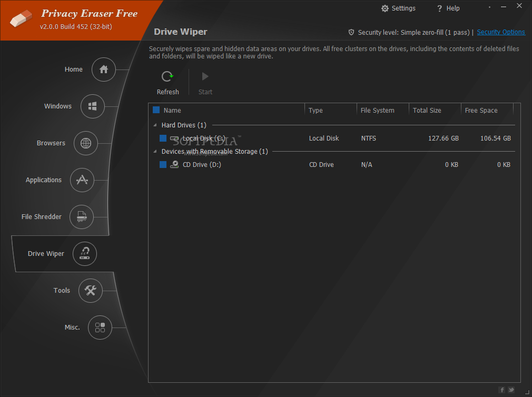Click the NTFS file system cell
Screen dimensions: 532x397
pos(369,138)
